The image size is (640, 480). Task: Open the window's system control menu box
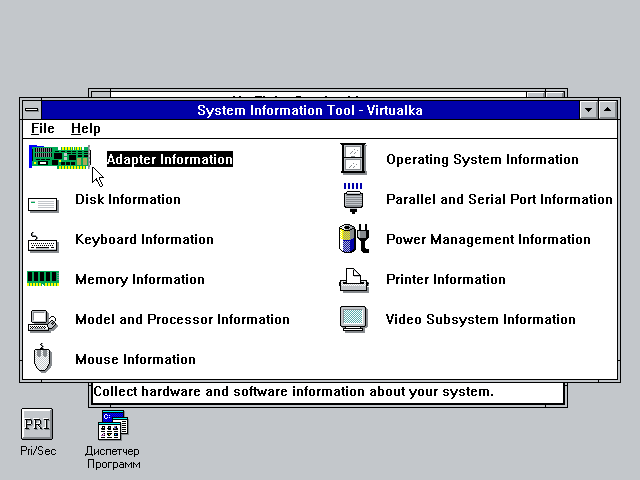coord(32,110)
